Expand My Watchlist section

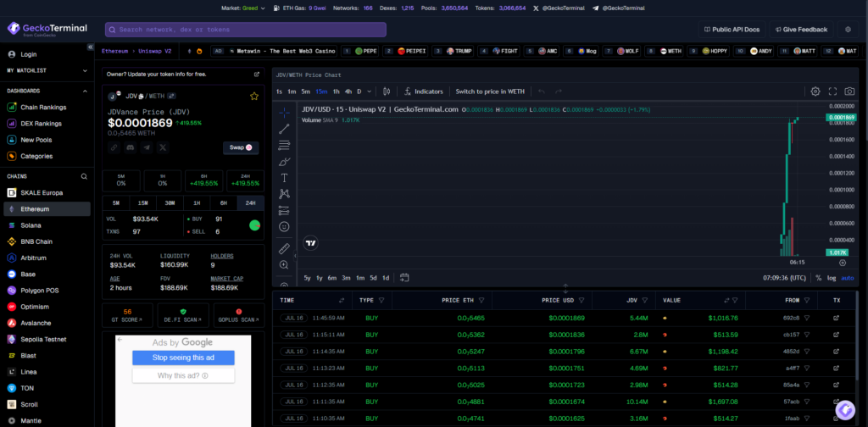85,71
